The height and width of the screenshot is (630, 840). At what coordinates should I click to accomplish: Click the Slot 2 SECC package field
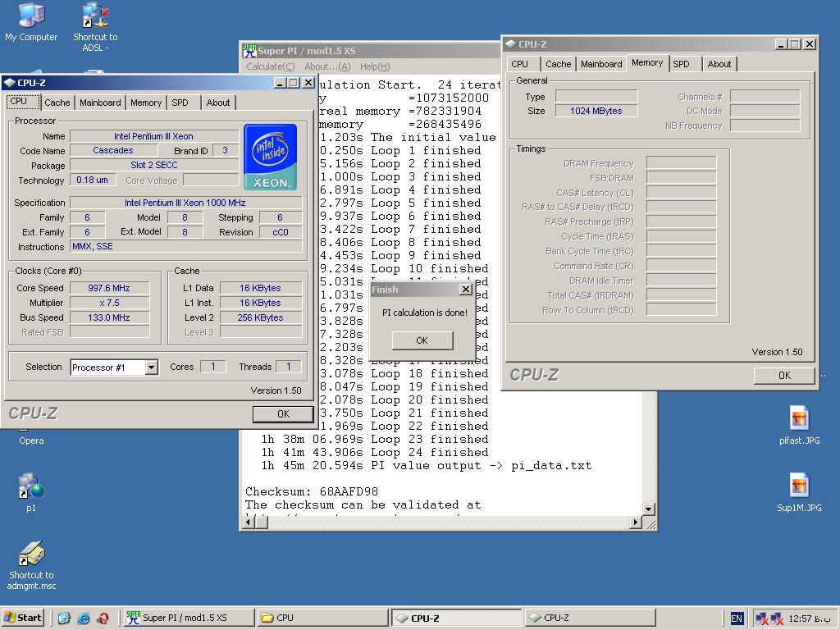tap(153, 165)
